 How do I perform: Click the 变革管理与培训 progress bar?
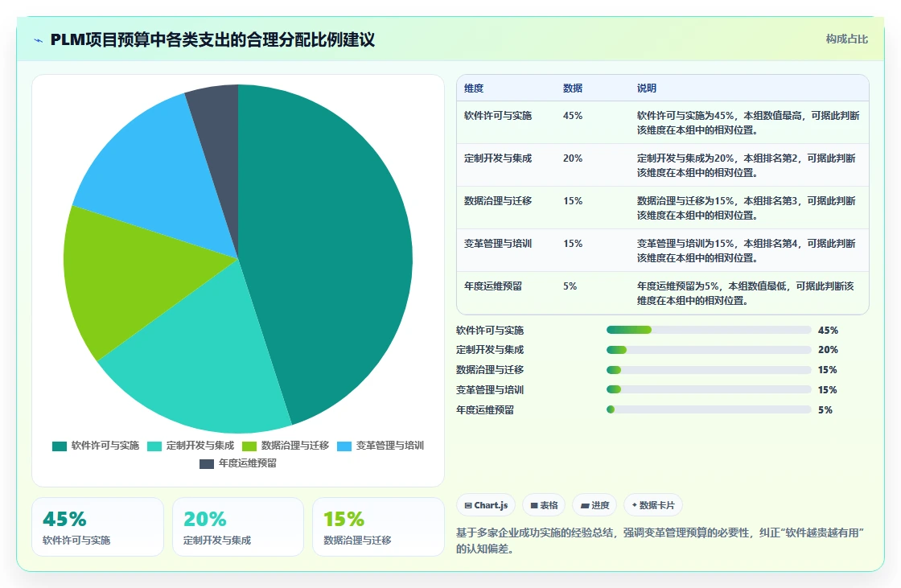709,389
